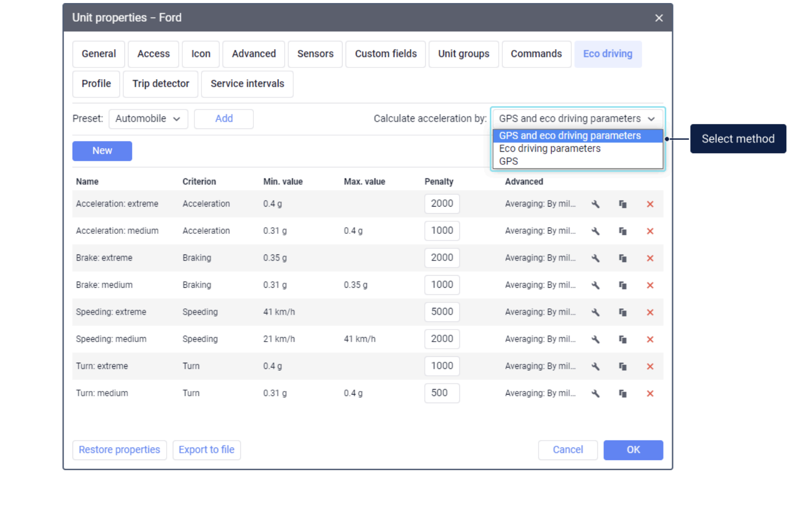Close the Unit properties dialog

click(x=658, y=18)
